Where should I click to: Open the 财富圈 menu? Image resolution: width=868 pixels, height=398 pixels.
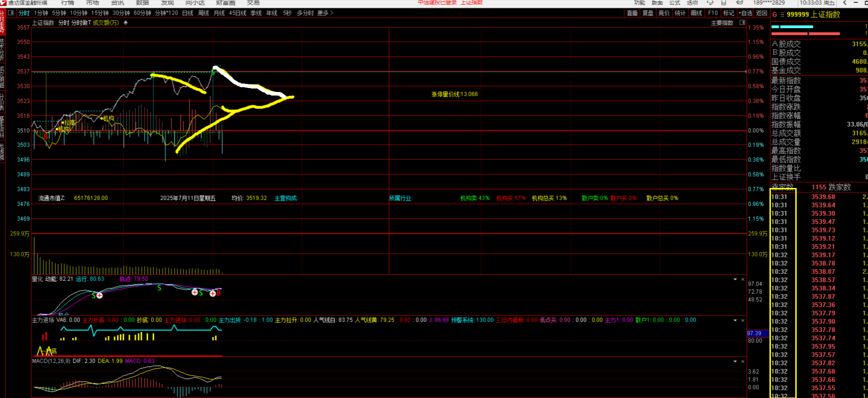tap(226, 3)
